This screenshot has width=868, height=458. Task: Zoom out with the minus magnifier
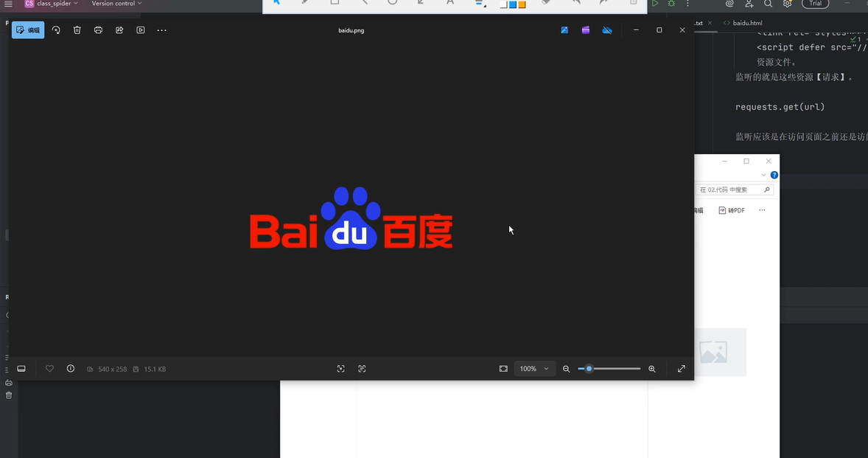tap(567, 369)
